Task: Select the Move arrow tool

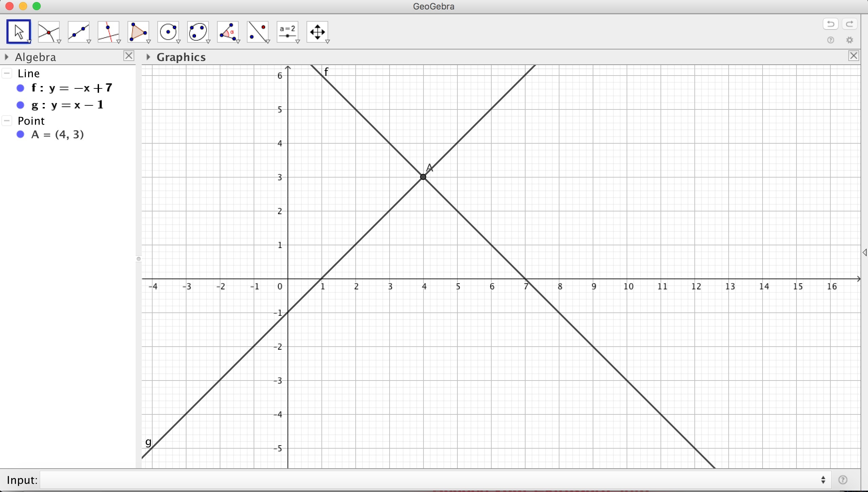Action: coord(19,32)
